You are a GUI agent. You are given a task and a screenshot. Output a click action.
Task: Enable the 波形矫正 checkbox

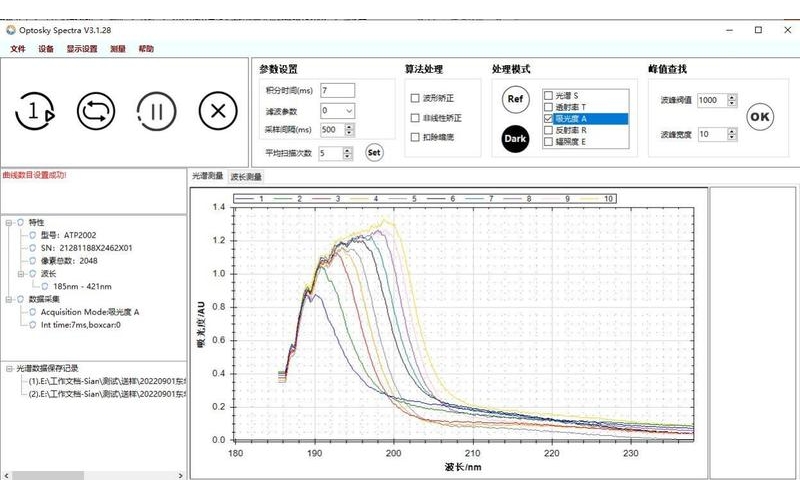(415, 98)
